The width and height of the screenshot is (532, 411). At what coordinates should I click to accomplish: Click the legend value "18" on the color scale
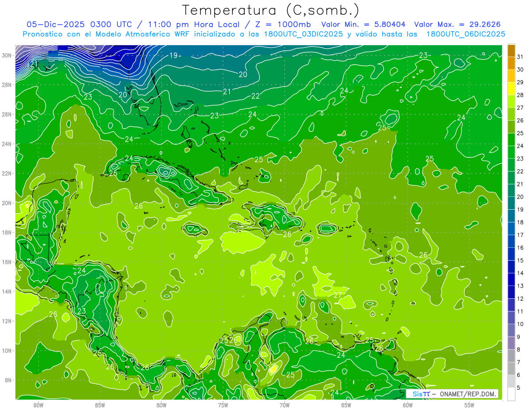pyautogui.click(x=520, y=222)
